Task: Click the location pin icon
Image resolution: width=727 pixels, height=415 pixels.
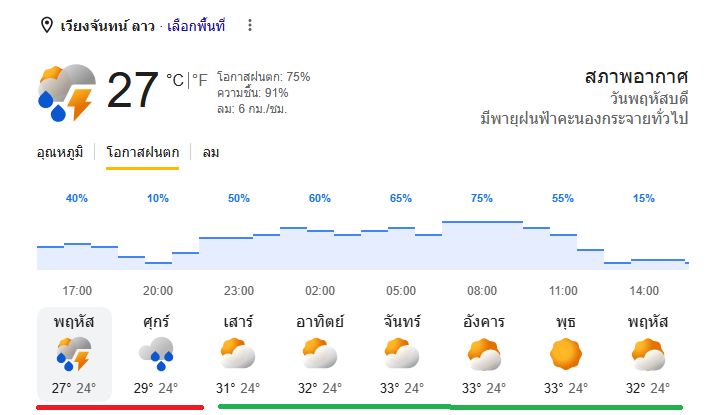Action: pyautogui.click(x=46, y=25)
